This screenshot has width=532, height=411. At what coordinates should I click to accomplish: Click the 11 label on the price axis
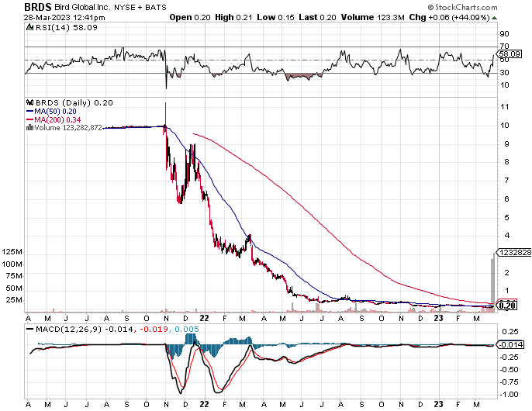(x=505, y=107)
